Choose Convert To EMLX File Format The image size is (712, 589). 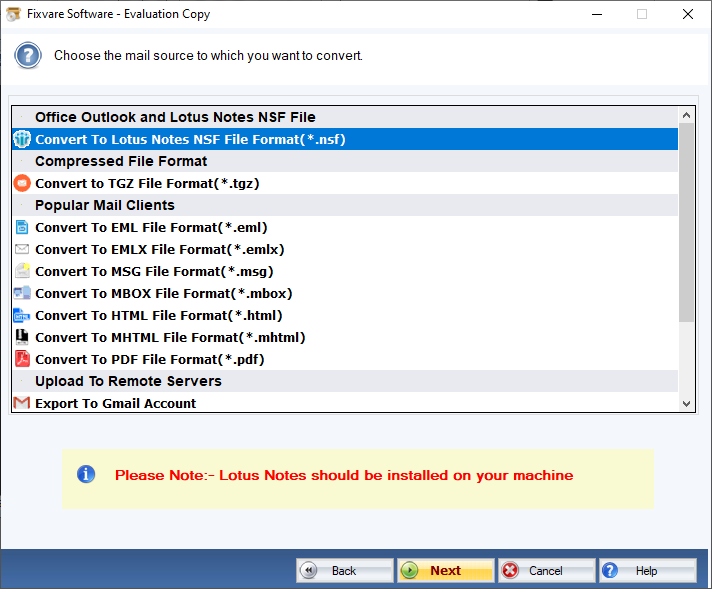pyautogui.click(x=345, y=249)
